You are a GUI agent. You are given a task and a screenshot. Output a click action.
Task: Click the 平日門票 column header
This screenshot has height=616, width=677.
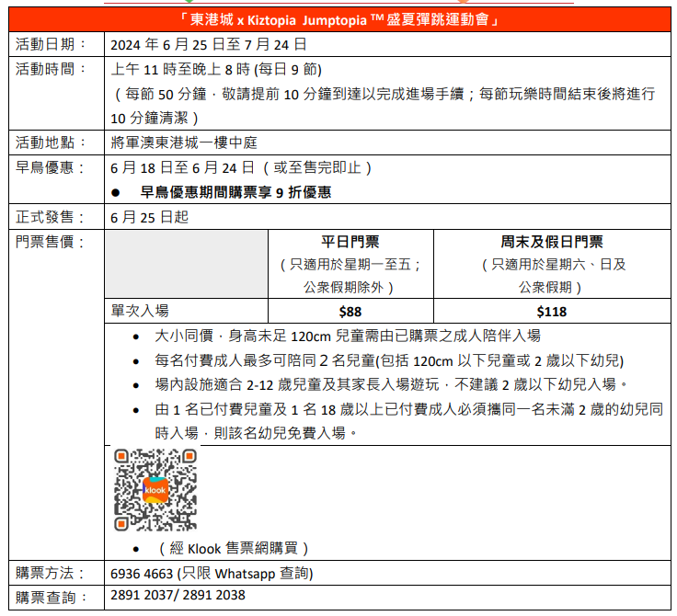(350, 243)
